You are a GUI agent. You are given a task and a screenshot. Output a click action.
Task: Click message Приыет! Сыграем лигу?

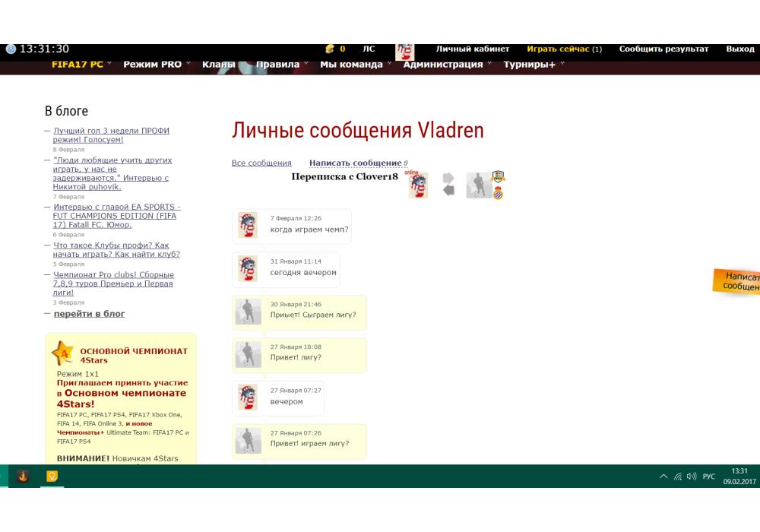coord(313,315)
